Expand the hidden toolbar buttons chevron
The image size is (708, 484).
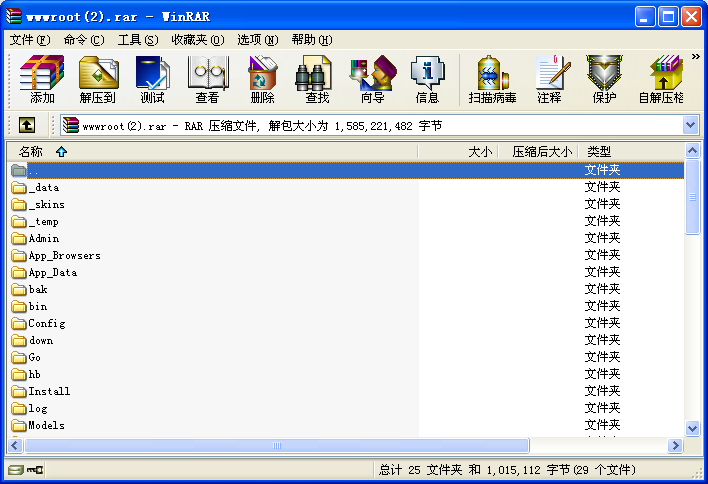tap(695, 56)
